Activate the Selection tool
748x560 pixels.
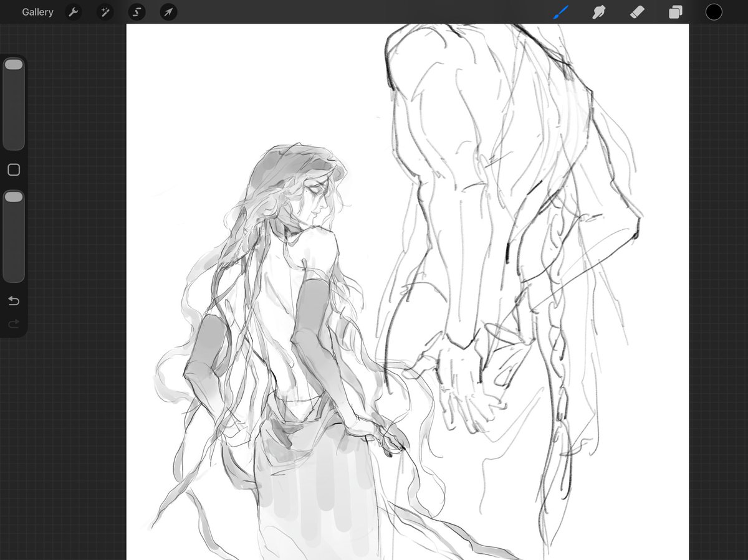click(137, 12)
